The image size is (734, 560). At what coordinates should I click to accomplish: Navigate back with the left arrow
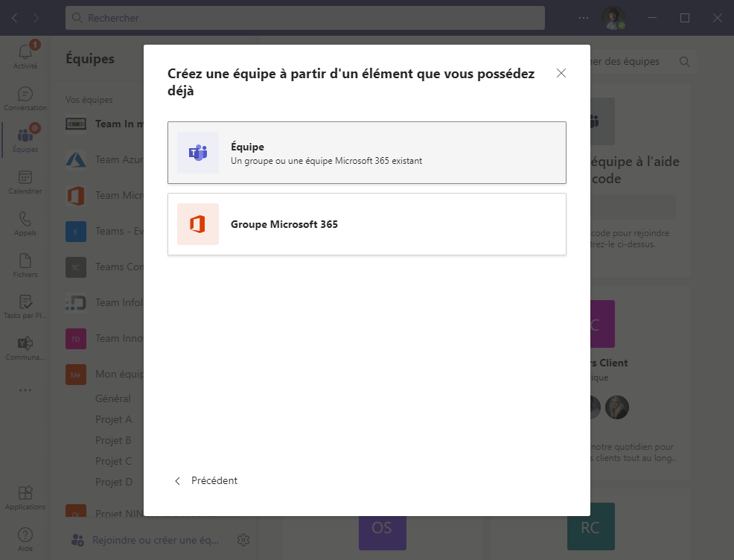pos(14,18)
